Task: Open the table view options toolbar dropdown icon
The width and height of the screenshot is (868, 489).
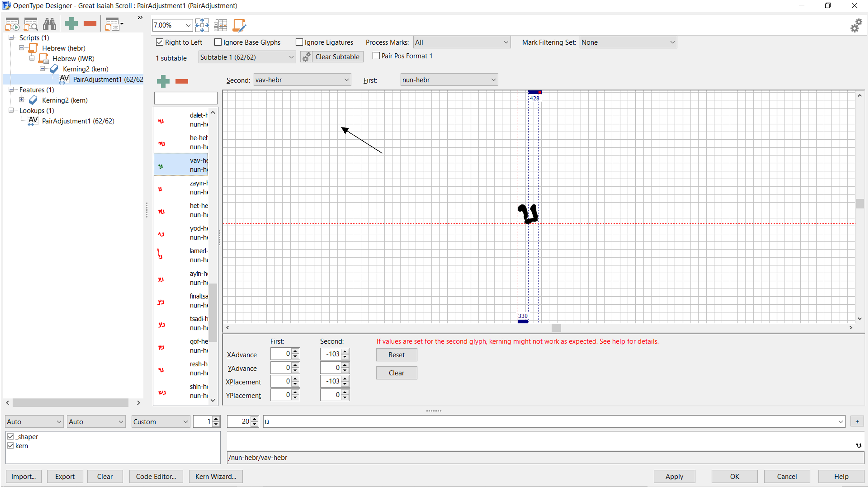Action: coord(114,24)
